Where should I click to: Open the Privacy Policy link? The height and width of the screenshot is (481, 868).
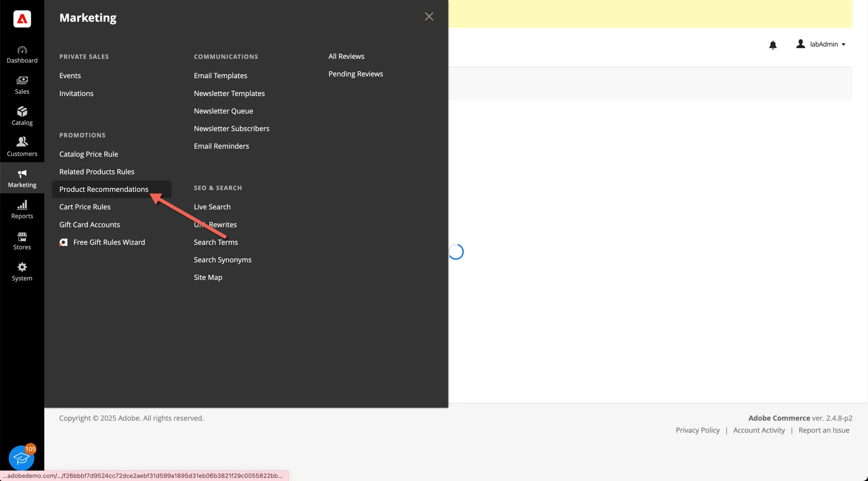(x=698, y=430)
